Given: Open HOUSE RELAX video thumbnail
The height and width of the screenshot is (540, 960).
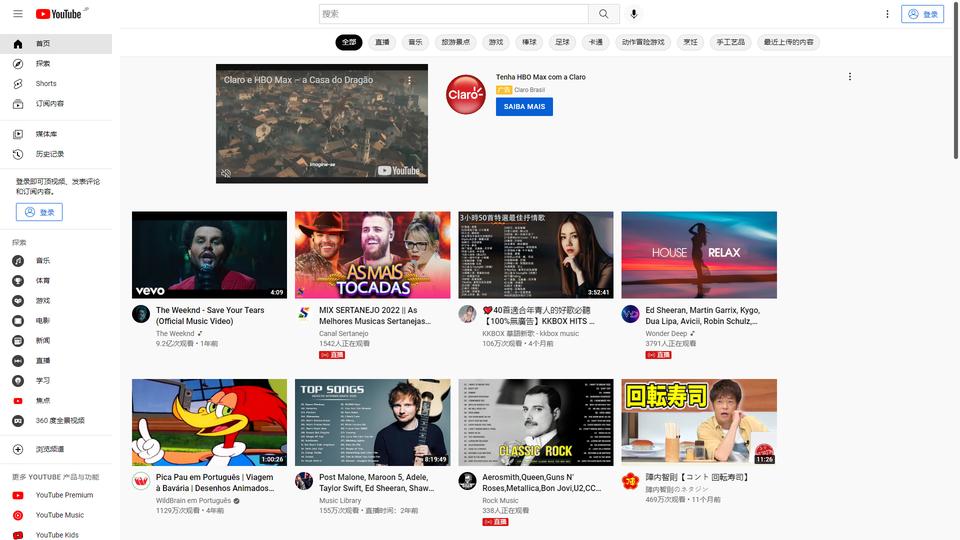Looking at the screenshot, I should tap(699, 255).
